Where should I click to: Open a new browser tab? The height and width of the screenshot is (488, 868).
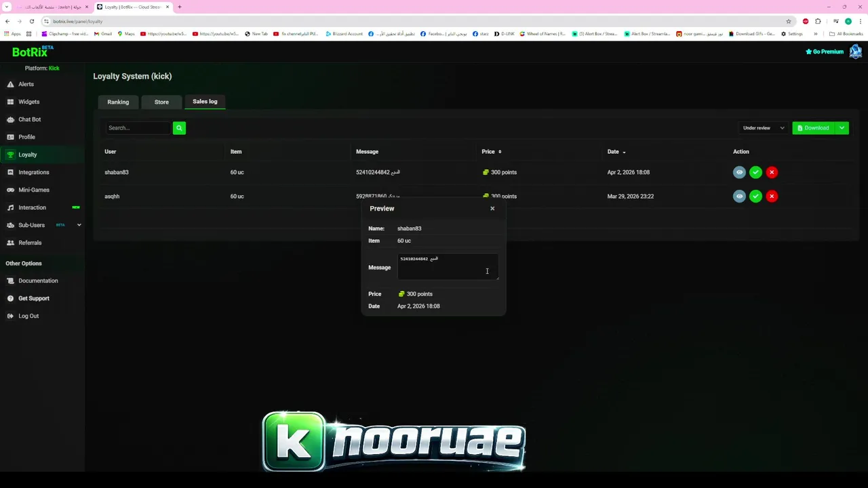180,7
